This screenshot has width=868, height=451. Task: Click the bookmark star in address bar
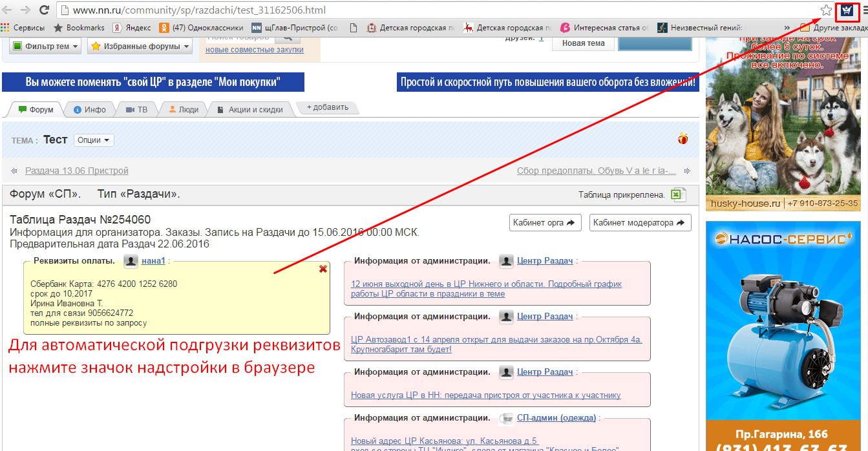826,10
